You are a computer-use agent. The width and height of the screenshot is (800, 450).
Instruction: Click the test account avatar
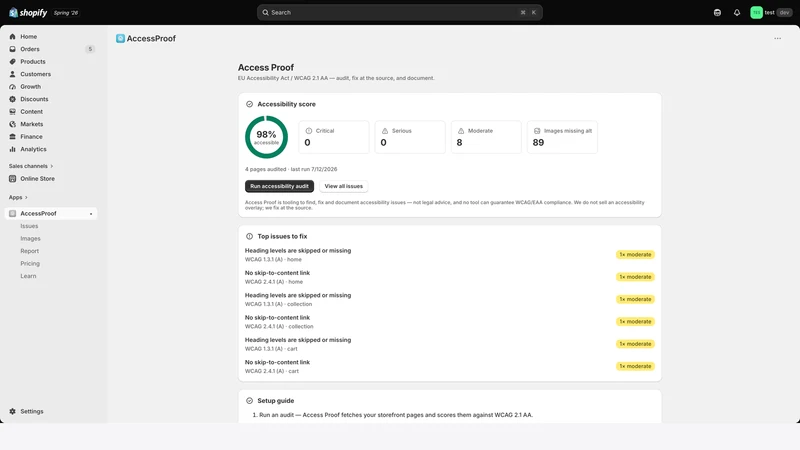(756, 13)
